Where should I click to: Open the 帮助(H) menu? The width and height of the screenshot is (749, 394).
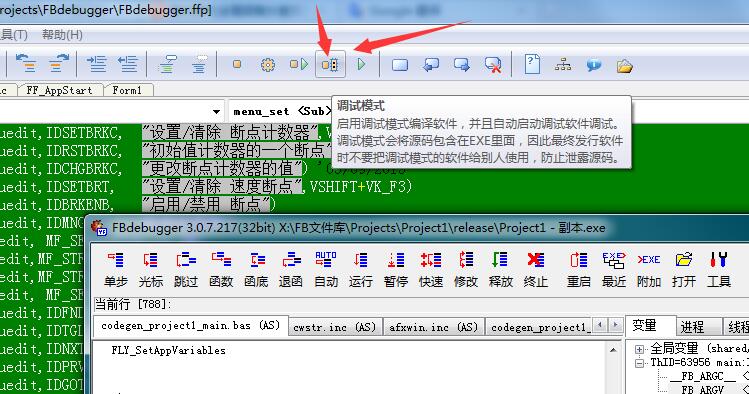[x=62, y=34]
